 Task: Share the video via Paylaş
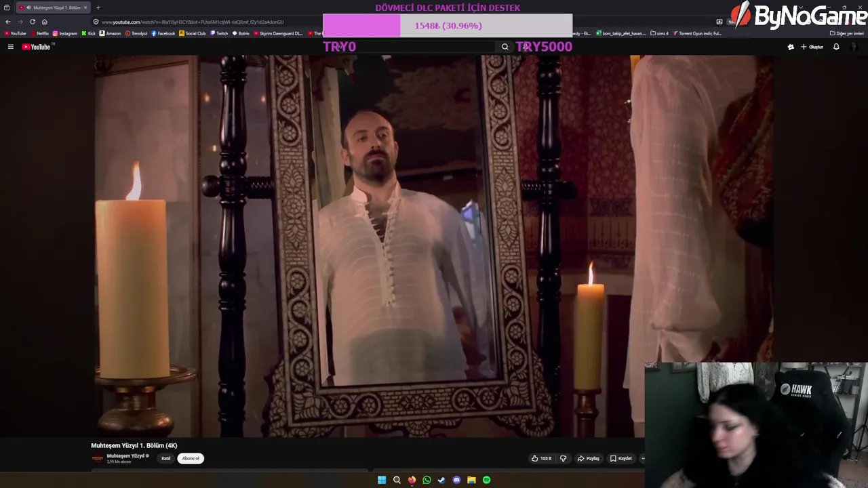(x=589, y=459)
